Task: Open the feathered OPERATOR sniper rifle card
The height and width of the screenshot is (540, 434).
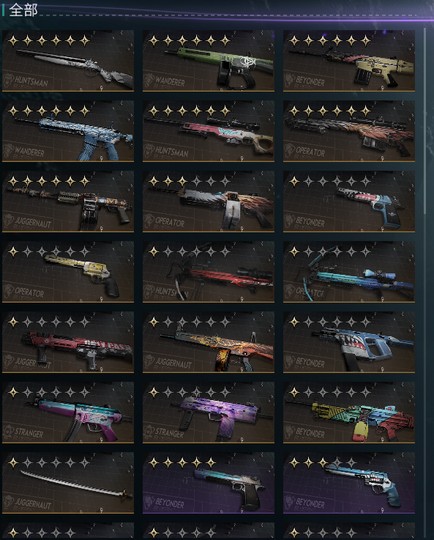Action: pos(349,131)
